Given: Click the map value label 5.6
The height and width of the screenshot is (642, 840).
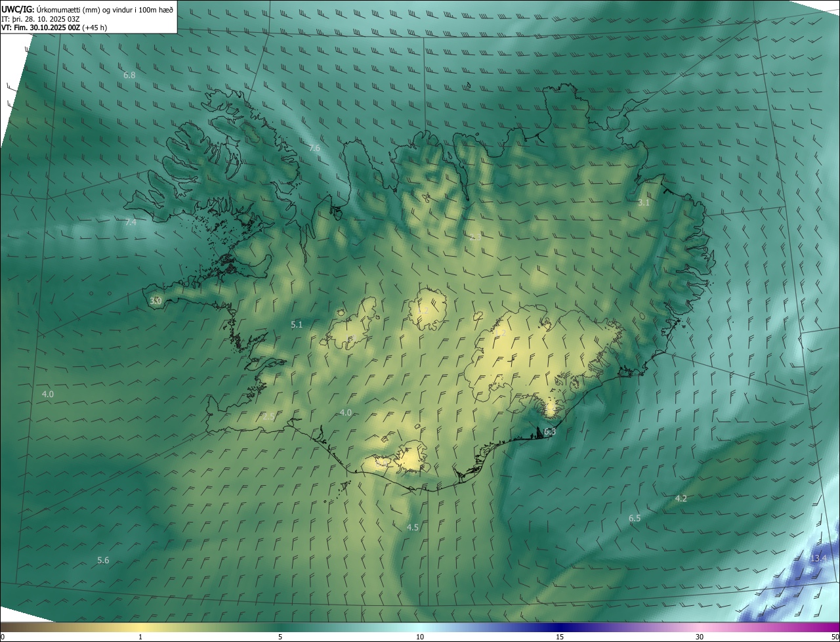Looking at the screenshot, I should click(103, 560).
